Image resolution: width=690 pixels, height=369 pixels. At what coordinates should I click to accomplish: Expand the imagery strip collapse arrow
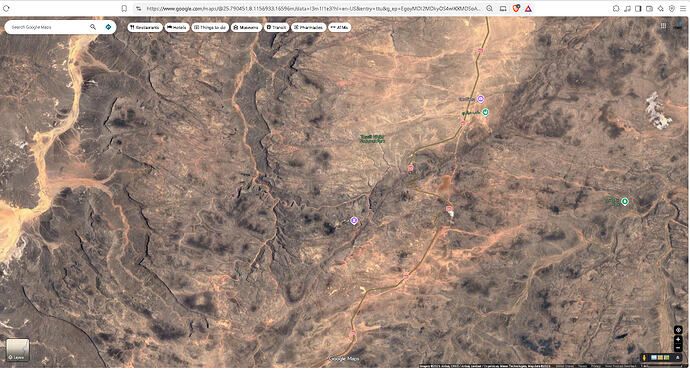click(678, 357)
